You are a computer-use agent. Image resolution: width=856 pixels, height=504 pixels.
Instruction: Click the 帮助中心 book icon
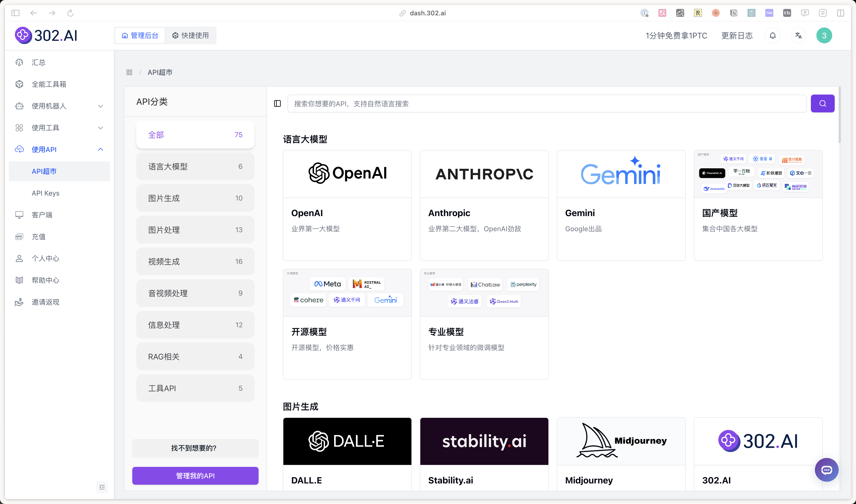[x=19, y=280]
